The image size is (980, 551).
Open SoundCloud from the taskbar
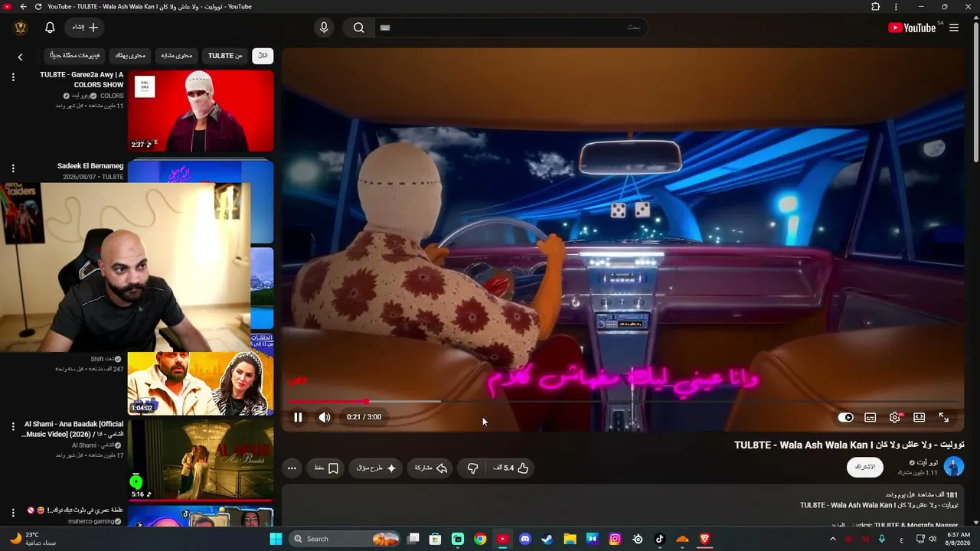click(x=682, y=539)
